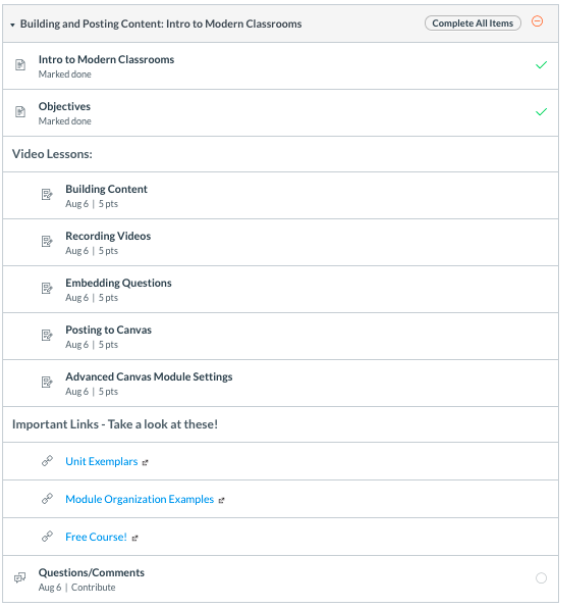Collapse the Building and Posting Content module arrow

coord(12,25)
